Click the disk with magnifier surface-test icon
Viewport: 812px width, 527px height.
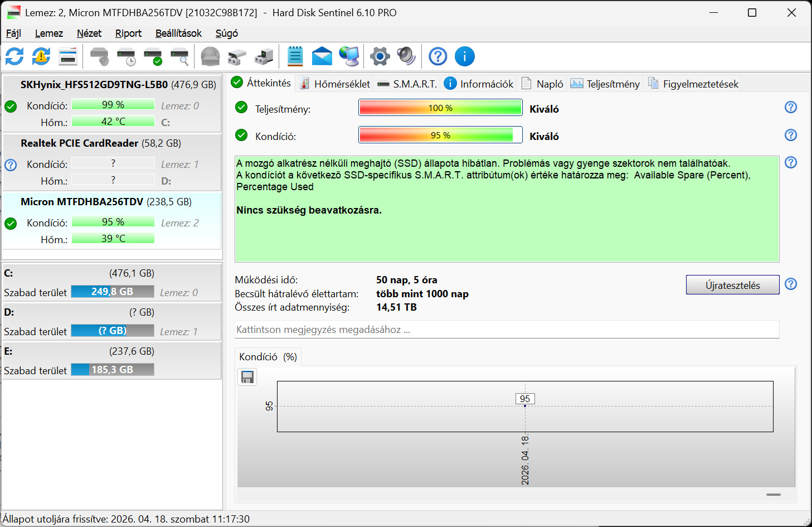coord(179,56)
